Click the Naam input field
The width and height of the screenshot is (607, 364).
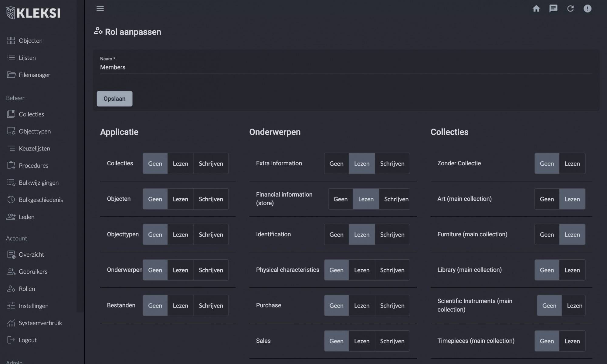pyautogui.click(x=346, y=67)
